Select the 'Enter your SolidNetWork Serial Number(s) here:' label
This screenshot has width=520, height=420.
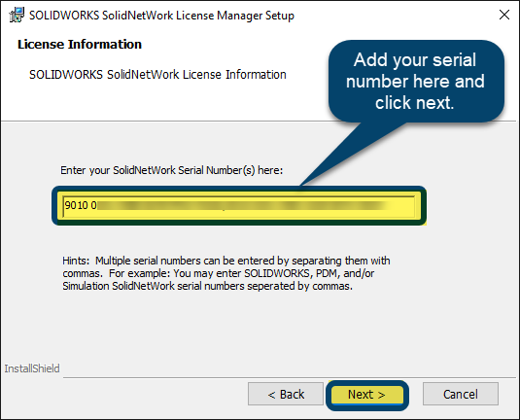click(171, 170)
